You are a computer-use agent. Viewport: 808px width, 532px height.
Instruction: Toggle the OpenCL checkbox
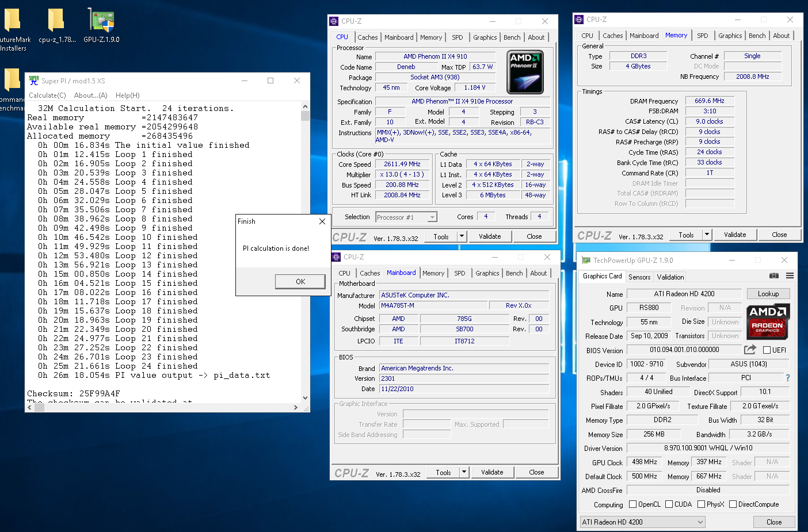pyautogui.click(x=633, y=504)
